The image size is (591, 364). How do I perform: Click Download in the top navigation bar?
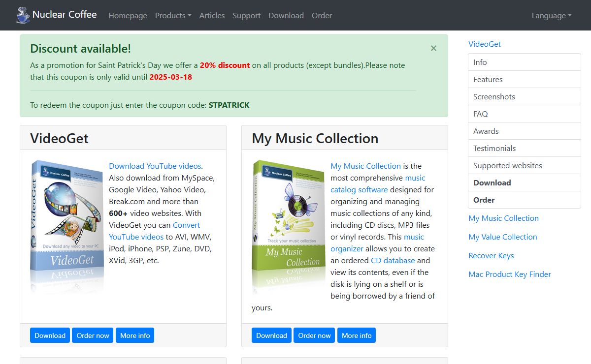pyautogui.click(x=286, y=15)
